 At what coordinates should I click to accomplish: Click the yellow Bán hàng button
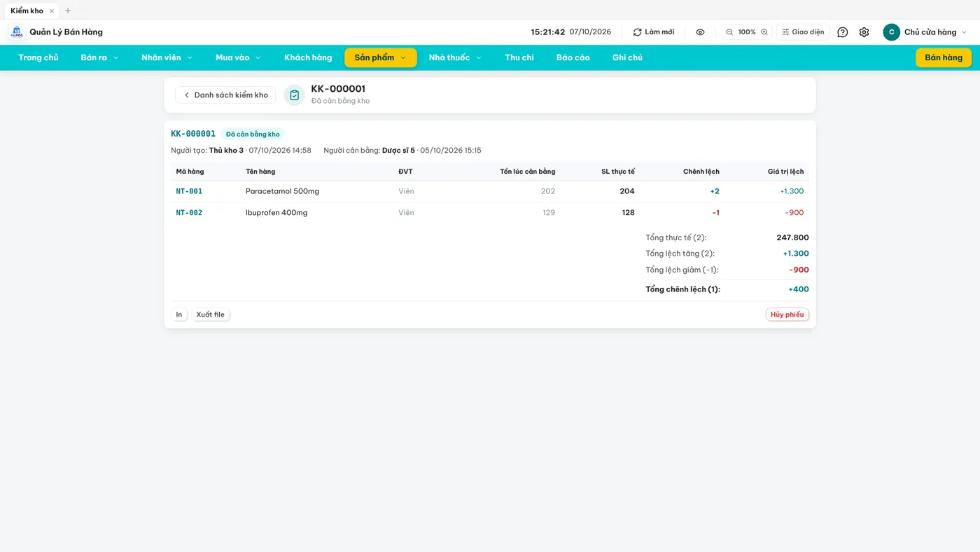coord(944,57)
